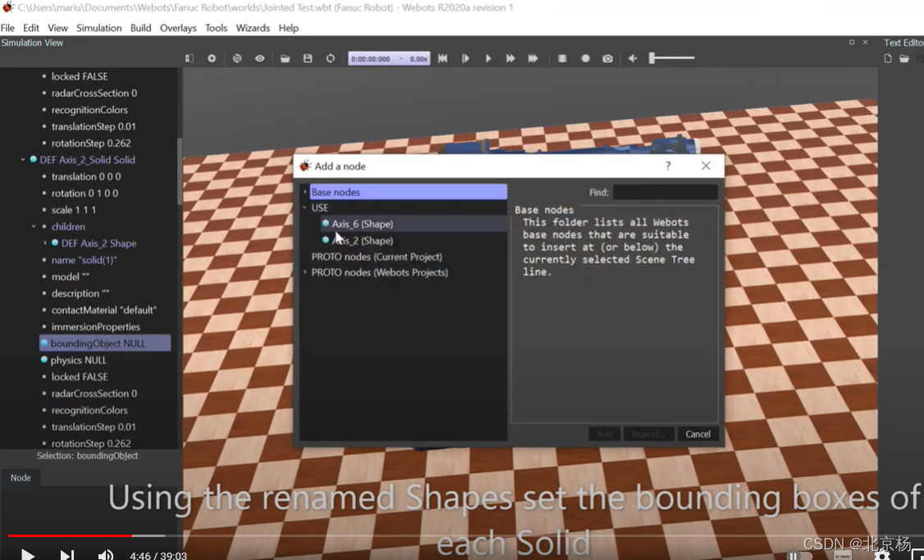Open the Edit menu

coord(31,28)
